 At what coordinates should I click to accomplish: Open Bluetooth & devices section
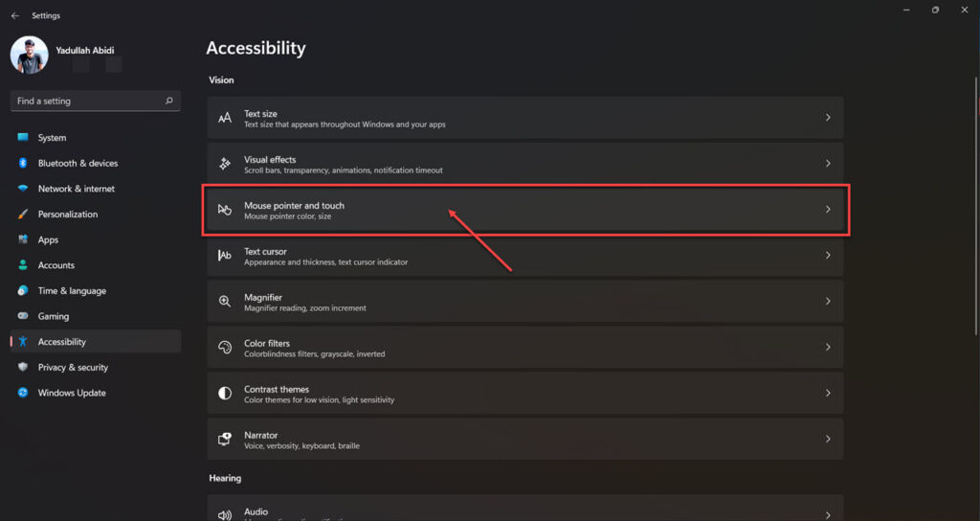pos(96,163)
